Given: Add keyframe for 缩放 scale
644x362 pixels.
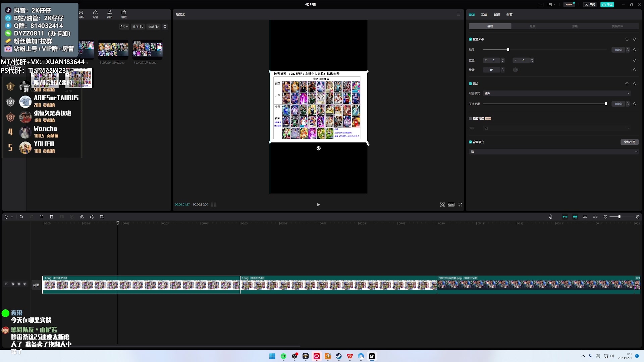Looking at the screenshot, I should click(x=635, y=50).
